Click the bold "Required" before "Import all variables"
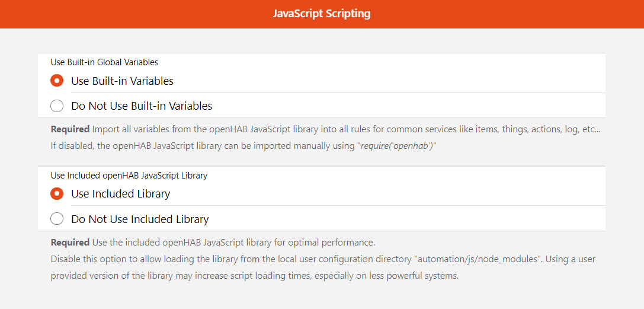This screenshot has width=644, height=309. pos(70,129)
